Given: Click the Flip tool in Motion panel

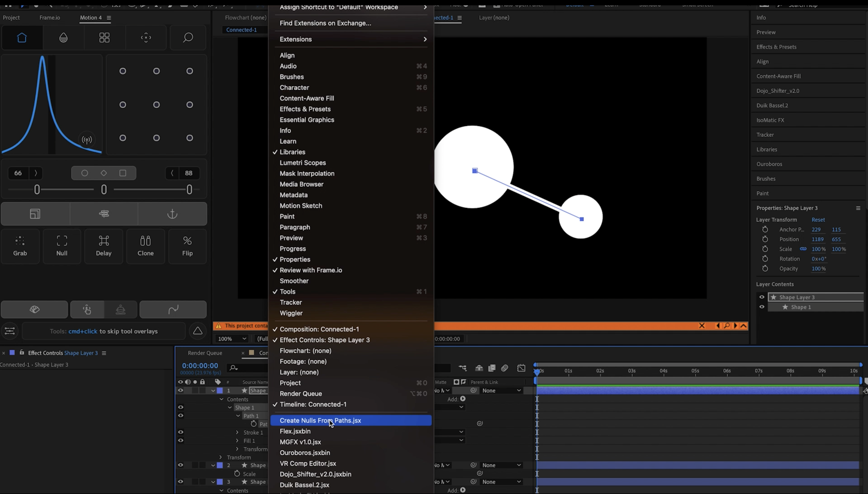Looking at the screenshot, I should 187,246.
